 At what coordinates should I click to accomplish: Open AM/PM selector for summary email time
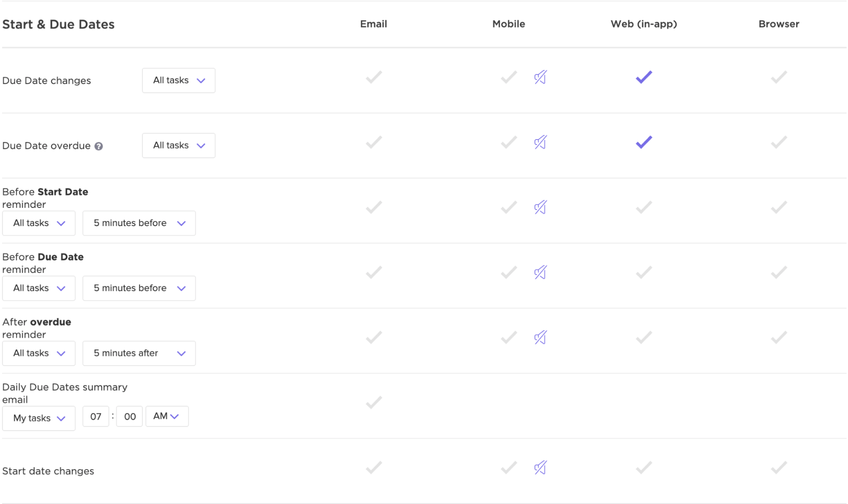pos(167,416)
